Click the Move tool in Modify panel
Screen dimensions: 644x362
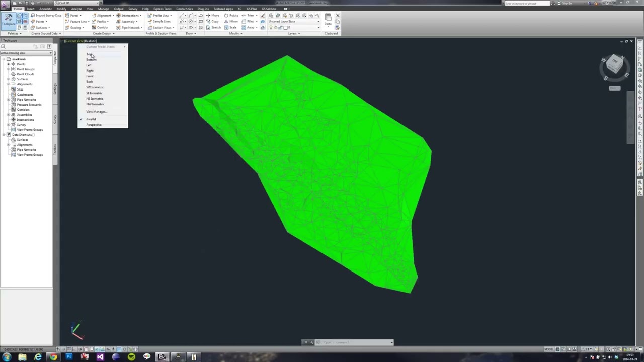tap(212, 16)
